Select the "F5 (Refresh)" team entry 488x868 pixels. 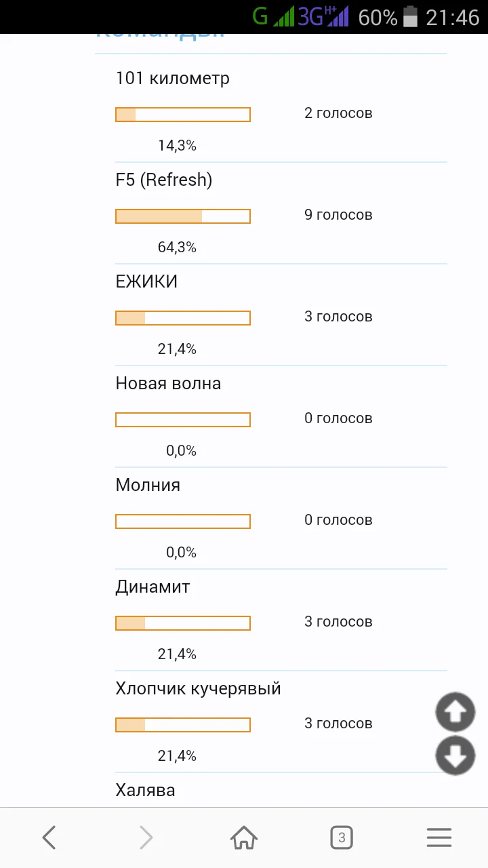point(164,180)
